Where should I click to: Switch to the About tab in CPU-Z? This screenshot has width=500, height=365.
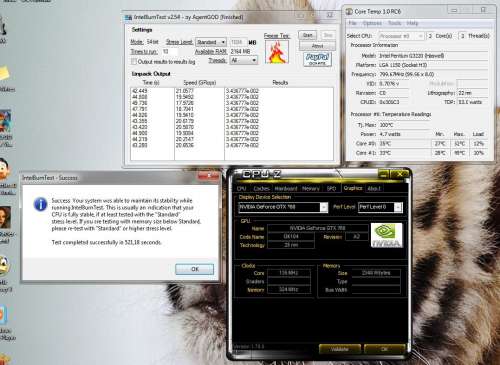pyautogui.click(x=374, y=188)
